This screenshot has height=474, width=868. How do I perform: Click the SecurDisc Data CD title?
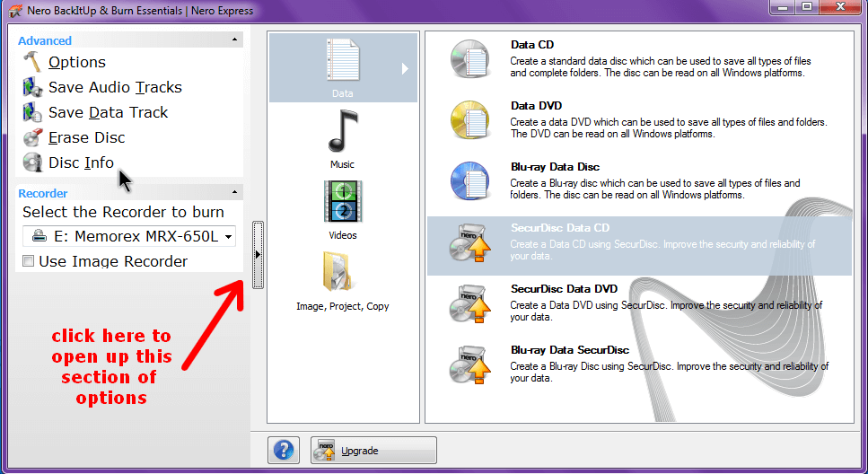point(559,228)
